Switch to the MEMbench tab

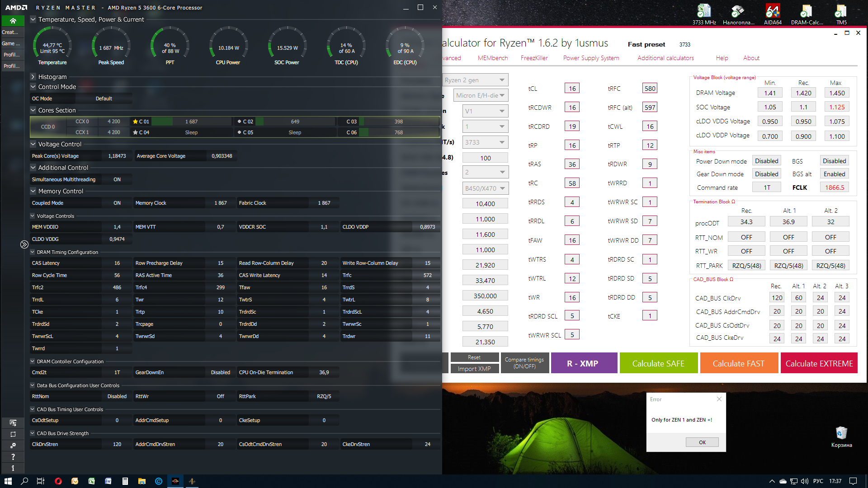pos(492,58)
